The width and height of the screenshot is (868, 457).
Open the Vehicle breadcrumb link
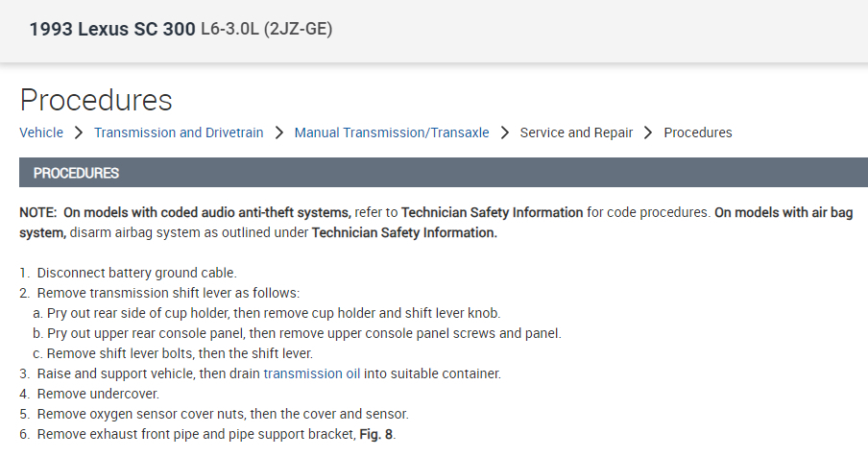coord(41,132)
